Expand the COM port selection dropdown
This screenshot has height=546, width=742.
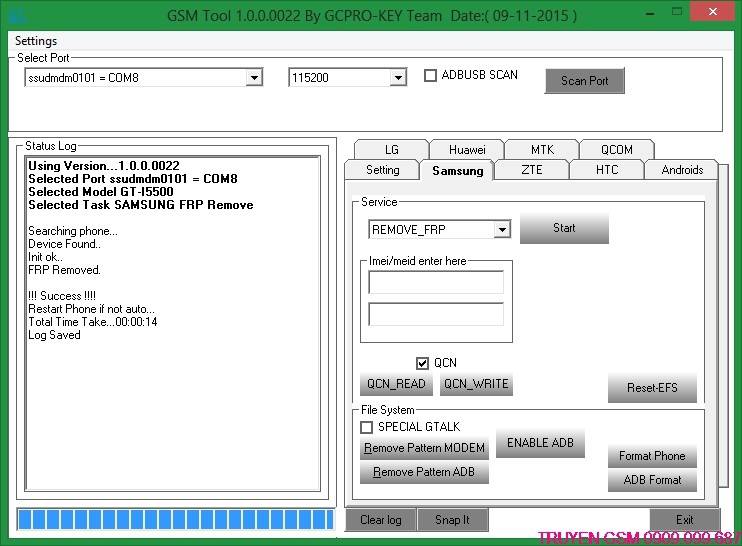pyautogui.click(x=254, y=78)
